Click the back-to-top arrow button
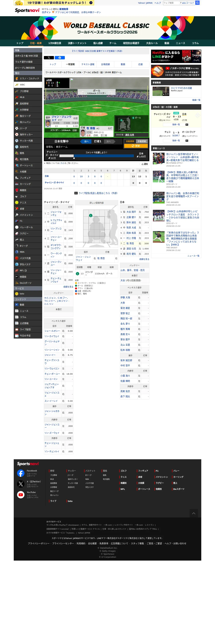 point(194,513)
